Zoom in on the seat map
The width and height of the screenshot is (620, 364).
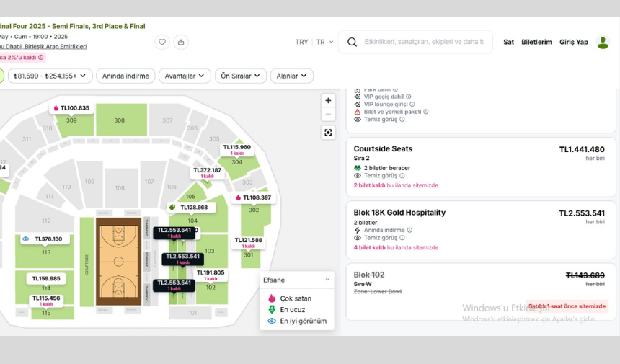328,101
